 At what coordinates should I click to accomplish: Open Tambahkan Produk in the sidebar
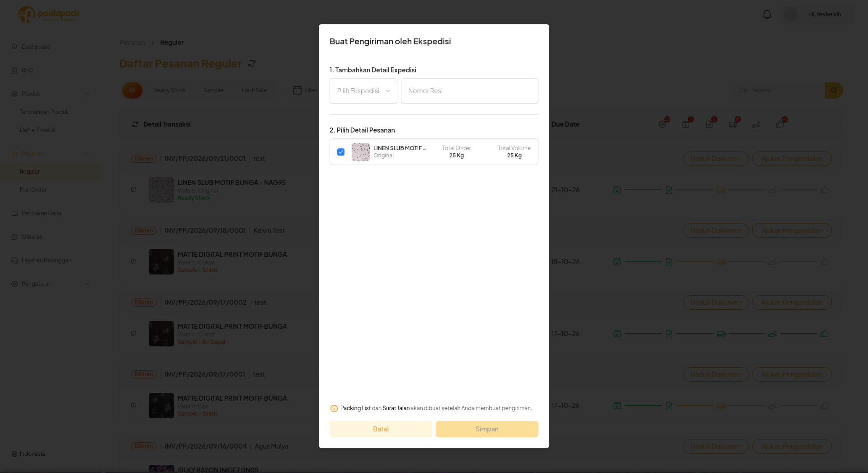[44, 112]
